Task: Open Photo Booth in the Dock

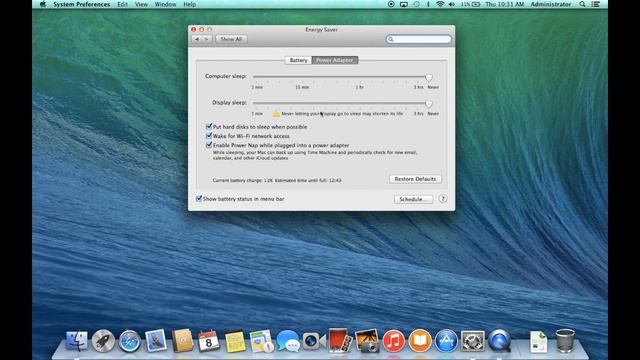Action: tap(340, 340)
